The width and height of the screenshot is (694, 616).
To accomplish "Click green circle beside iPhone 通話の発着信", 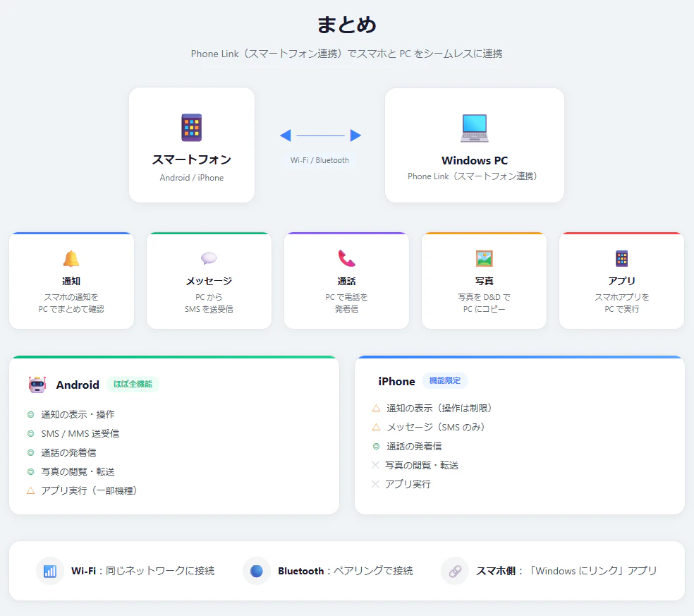I will (376, 447).
